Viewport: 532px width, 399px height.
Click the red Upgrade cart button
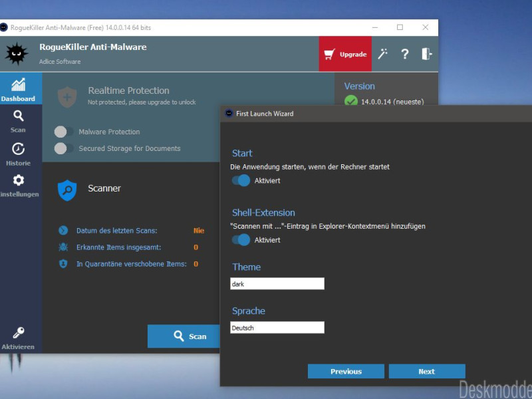tap(345, 54)
